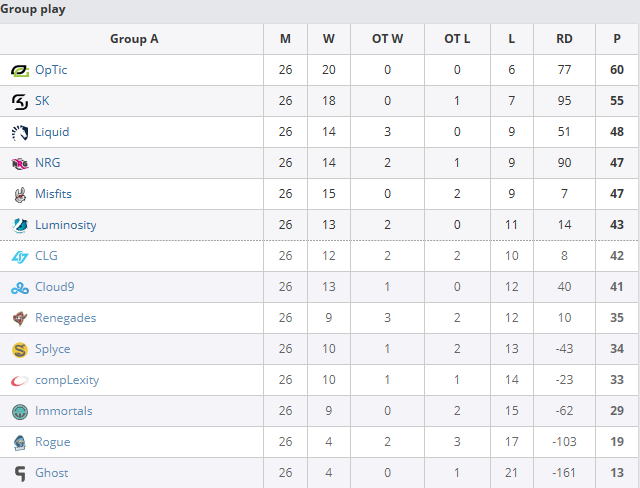Click the Misfits bunny logo icon
The height and width of the screenshot is (488, 640).
tap(20, 194)
